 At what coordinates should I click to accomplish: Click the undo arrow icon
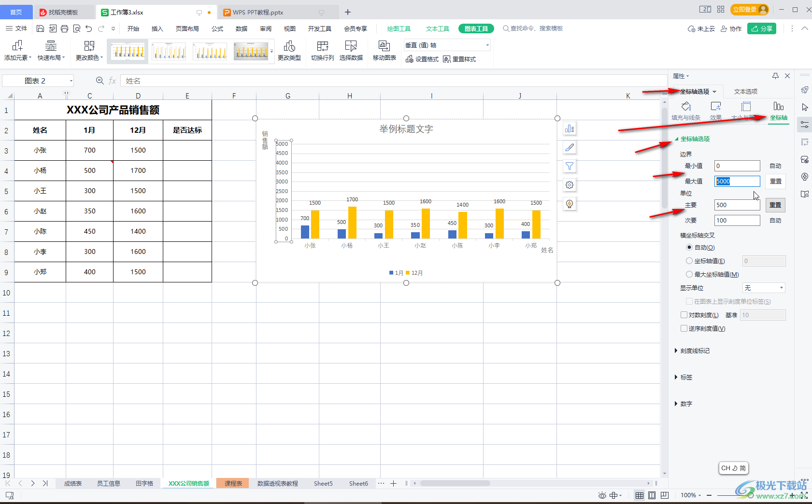(x=88, y=28)
